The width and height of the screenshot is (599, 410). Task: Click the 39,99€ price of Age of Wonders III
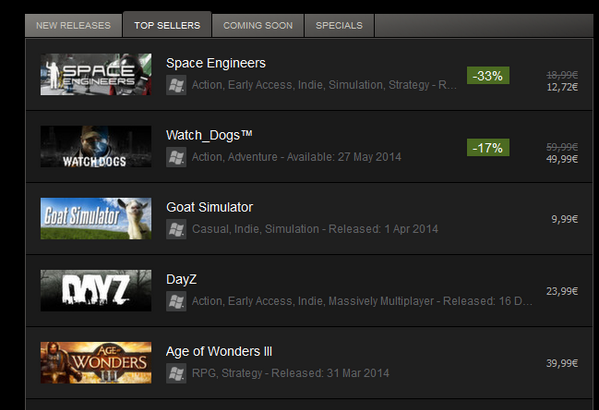pos(562,363)
